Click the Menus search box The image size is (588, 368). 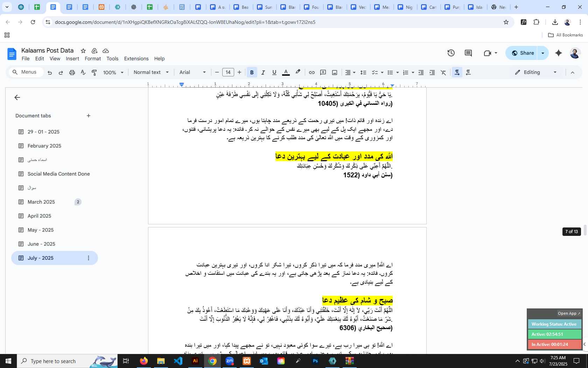coord(26,72)
